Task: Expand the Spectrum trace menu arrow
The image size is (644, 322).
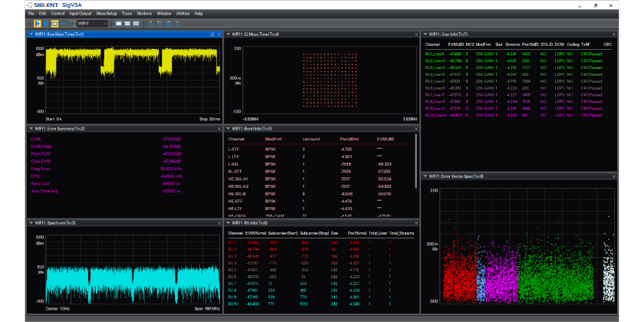Action: pos(31,223)
